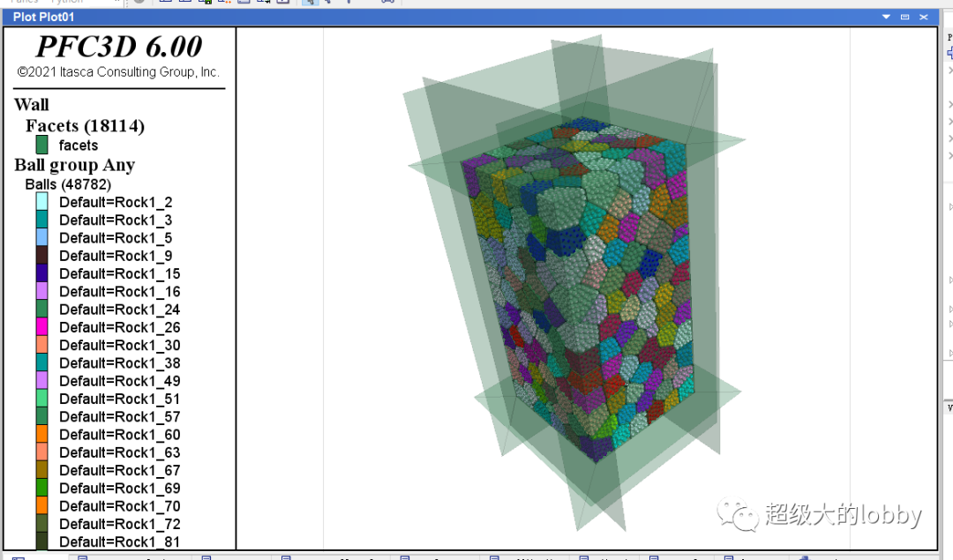Image resolution: width=953 pixels, height=560 pixels.
Task: Click the Default=Rock1_16 legend label
Action: coord(120,292)
